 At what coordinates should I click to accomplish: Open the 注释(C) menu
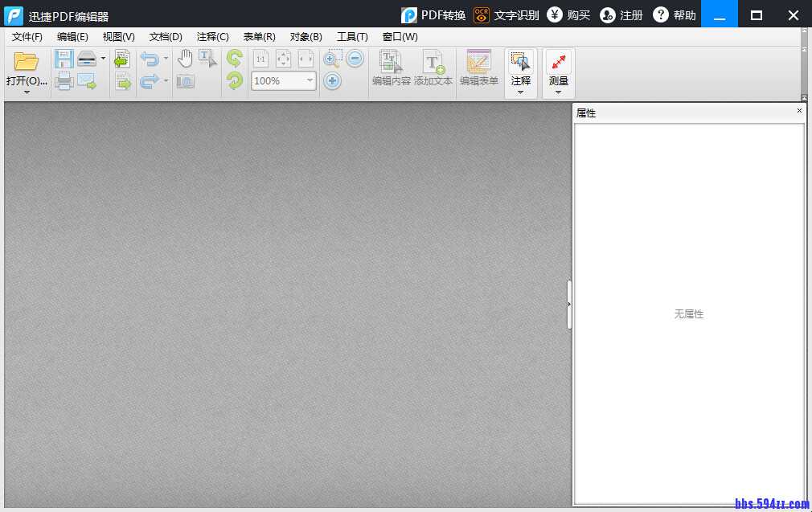[213, 37]
